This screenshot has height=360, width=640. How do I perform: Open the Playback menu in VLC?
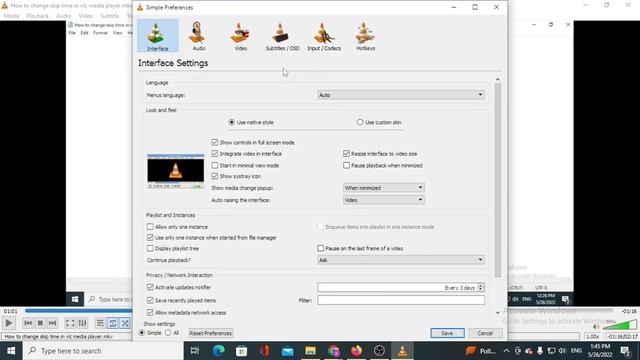tap(38, 16)
